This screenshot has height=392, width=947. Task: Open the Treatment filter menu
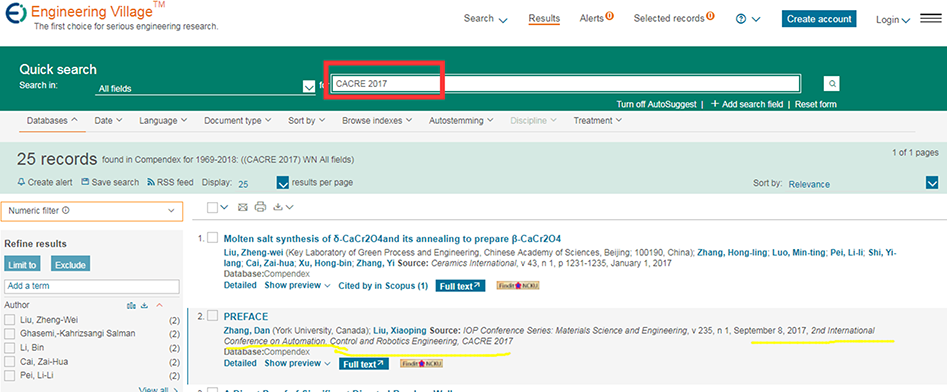click(598, 121)
